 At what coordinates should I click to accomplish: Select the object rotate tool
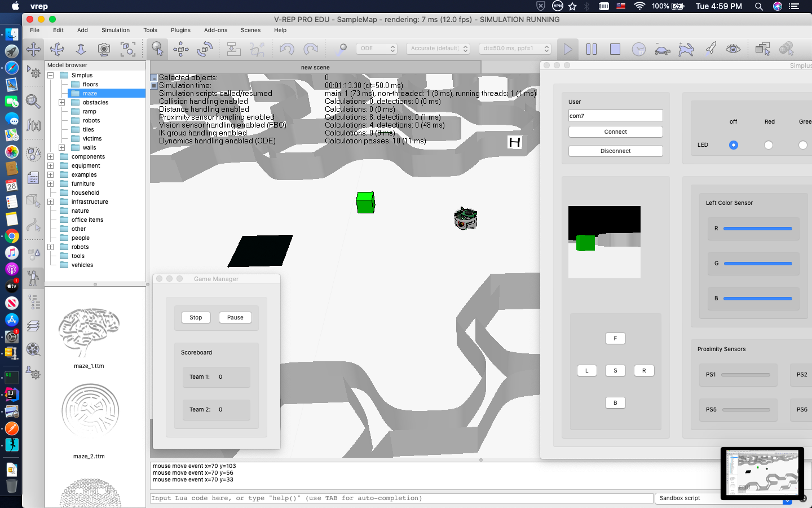click(x=205, y=49)
